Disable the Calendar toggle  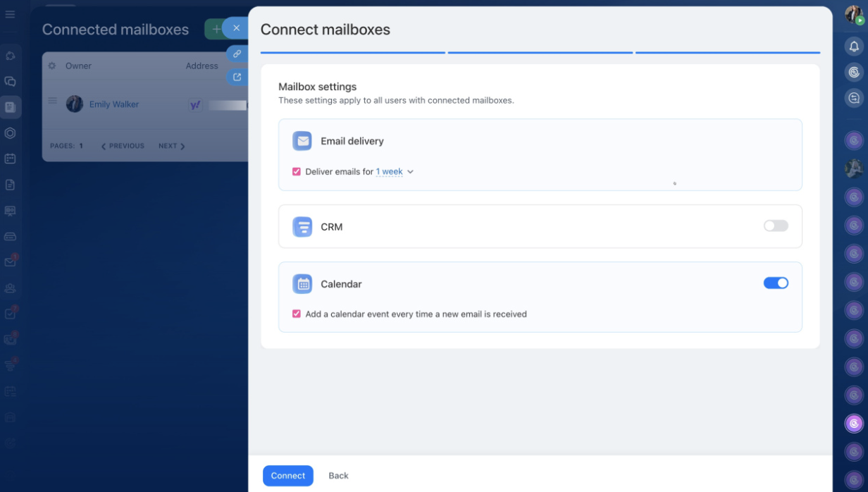(776, 283)
